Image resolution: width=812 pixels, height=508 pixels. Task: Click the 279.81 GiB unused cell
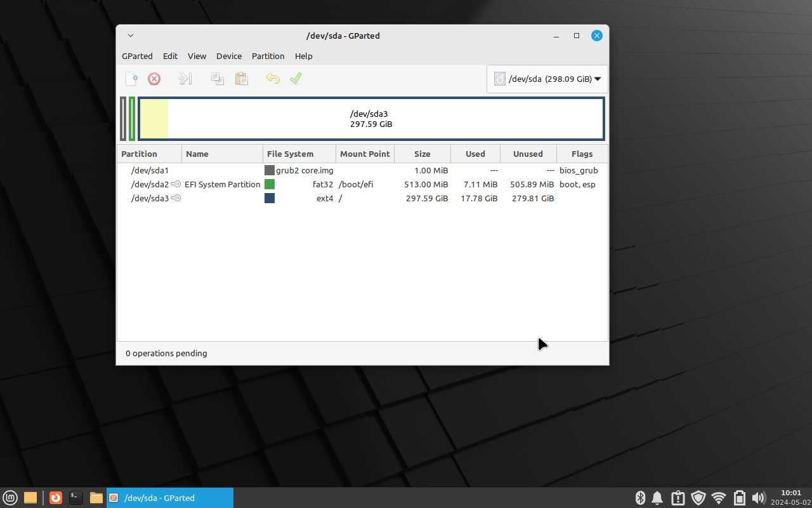pos(534,198)
